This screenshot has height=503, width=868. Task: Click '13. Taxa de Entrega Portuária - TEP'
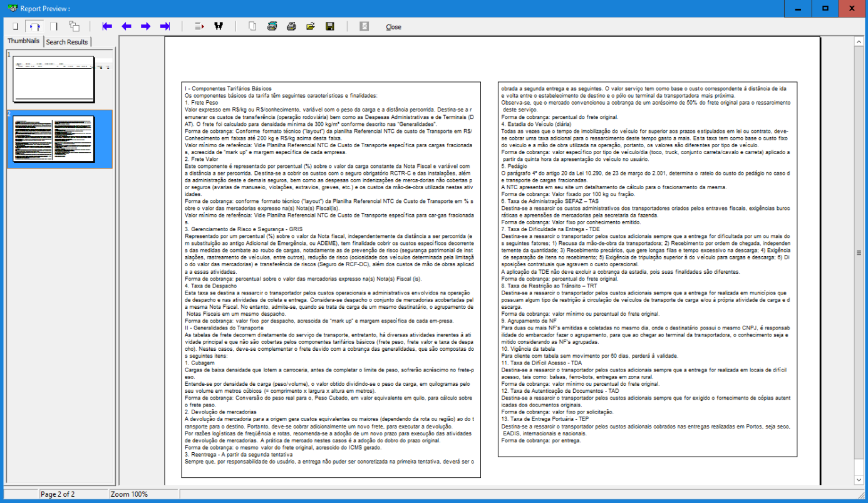pos(545,419)
